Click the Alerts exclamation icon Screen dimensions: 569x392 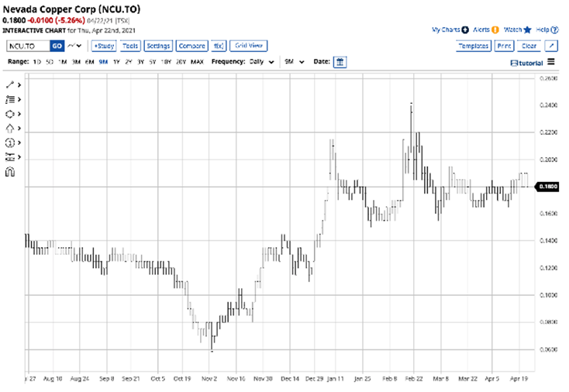point(495,29)
